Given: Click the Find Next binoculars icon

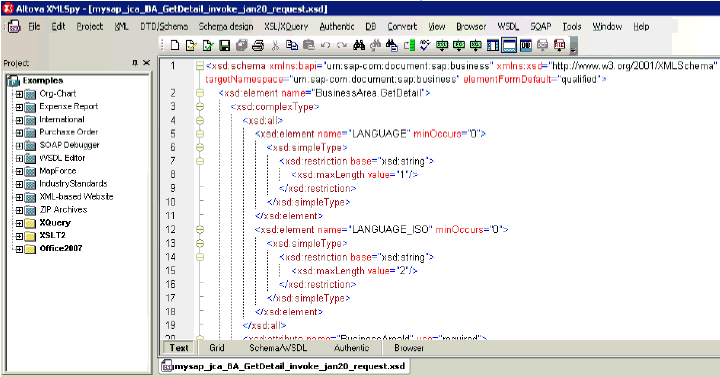Looking at the screenshot, I should 376,45.
